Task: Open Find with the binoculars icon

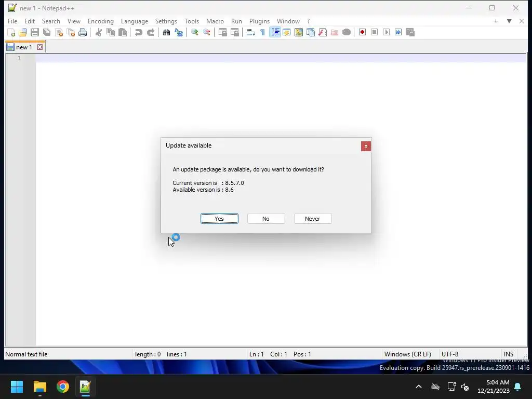Action: [166, 32]
